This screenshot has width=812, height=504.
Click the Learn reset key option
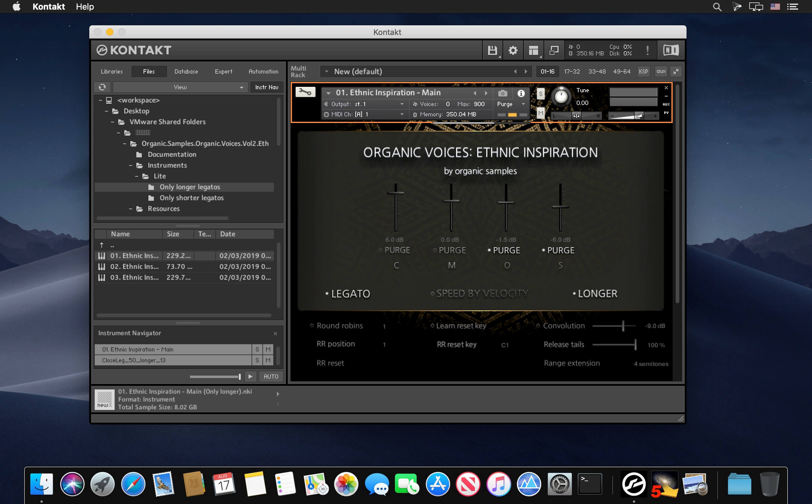[x=458, y=326]
